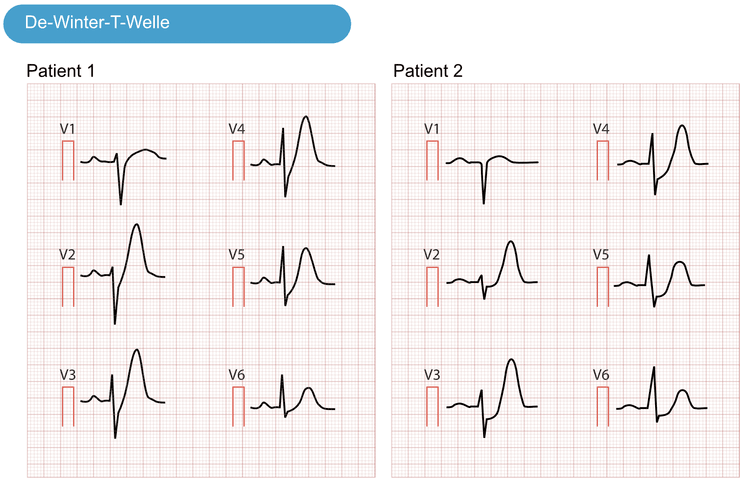Click Patient 1 V1 lead label
Screen dimensions: 750x492
tap(67, 129)
